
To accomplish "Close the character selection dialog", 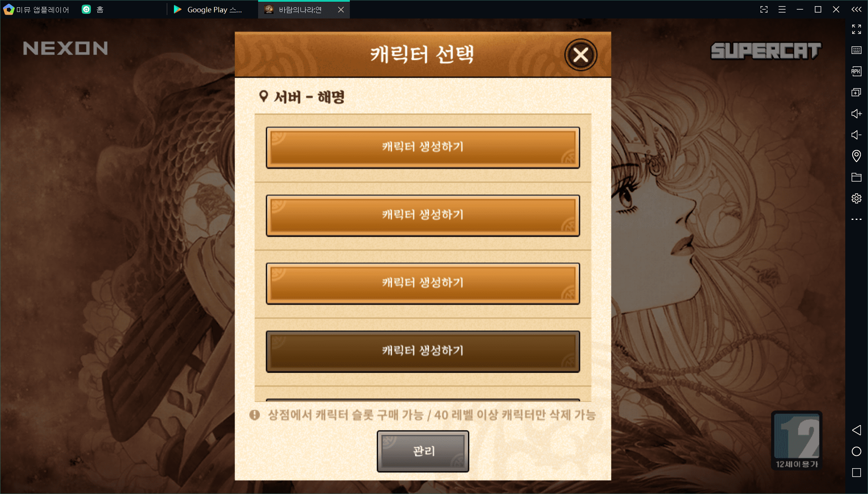I will tap(581, 55).
